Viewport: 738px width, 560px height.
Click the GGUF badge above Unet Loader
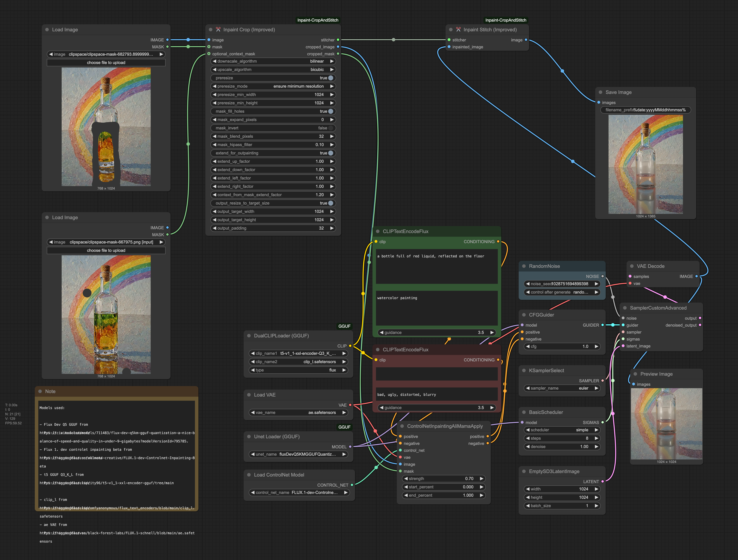tap(344, 427)
